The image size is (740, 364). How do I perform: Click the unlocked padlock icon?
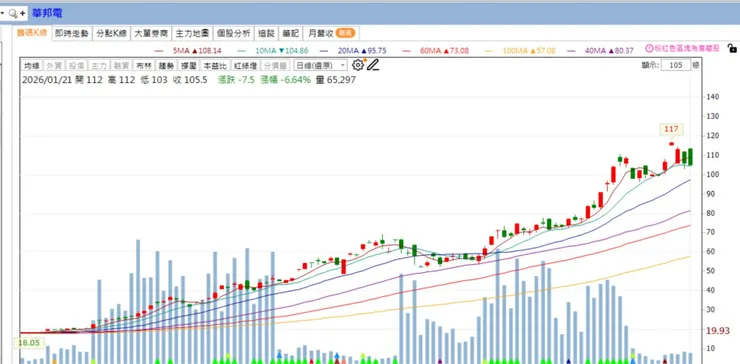click(732, 48)
